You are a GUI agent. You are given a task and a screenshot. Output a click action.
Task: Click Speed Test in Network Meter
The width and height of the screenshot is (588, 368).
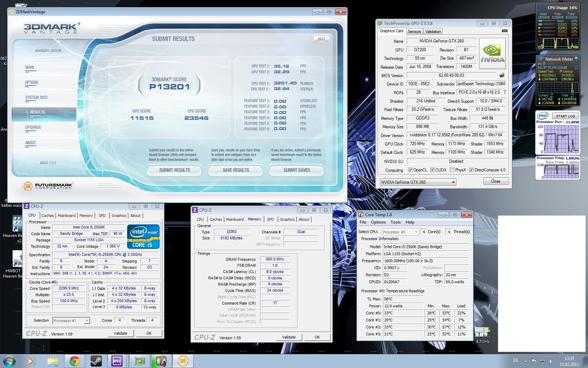tap(546, 71)
